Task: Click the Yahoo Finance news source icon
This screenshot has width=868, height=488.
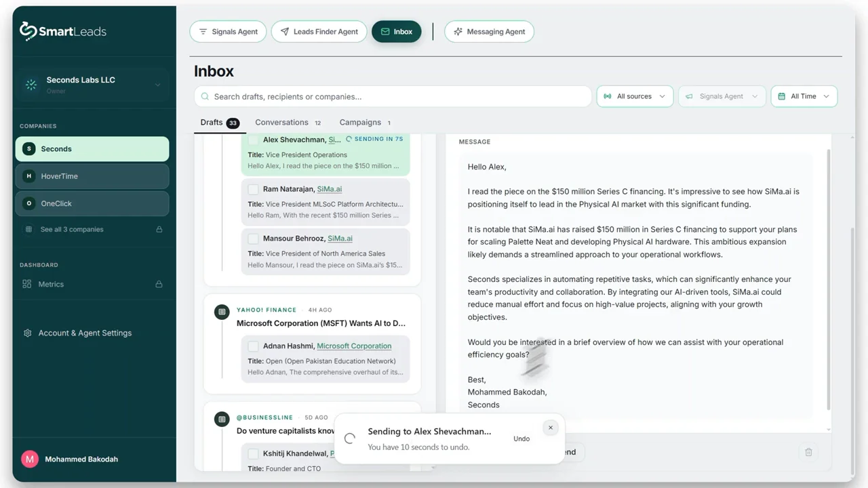Action: click(x=222, y=312)
